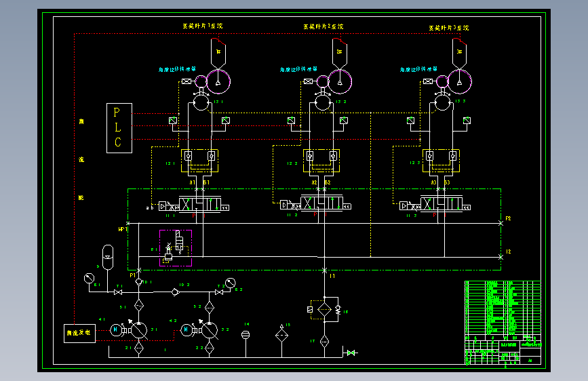588x381 pixels.
Task: Select variable pump symbol 3.1
Action: click(139, 330)
